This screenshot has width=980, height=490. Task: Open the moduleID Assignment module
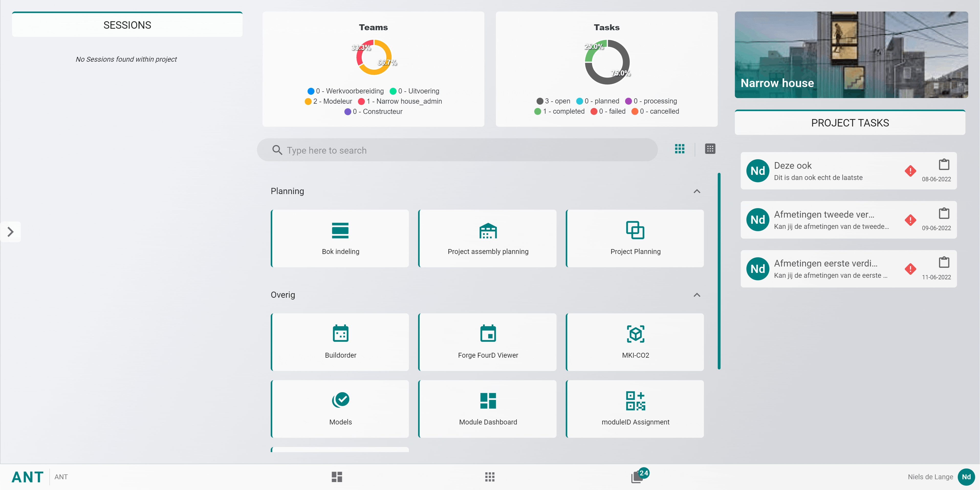coord(635,409)
